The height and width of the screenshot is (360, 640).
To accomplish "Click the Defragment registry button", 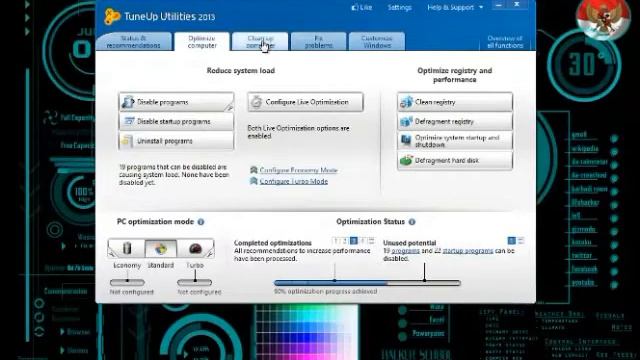I will pyautogui.click(x=455, y=122).
